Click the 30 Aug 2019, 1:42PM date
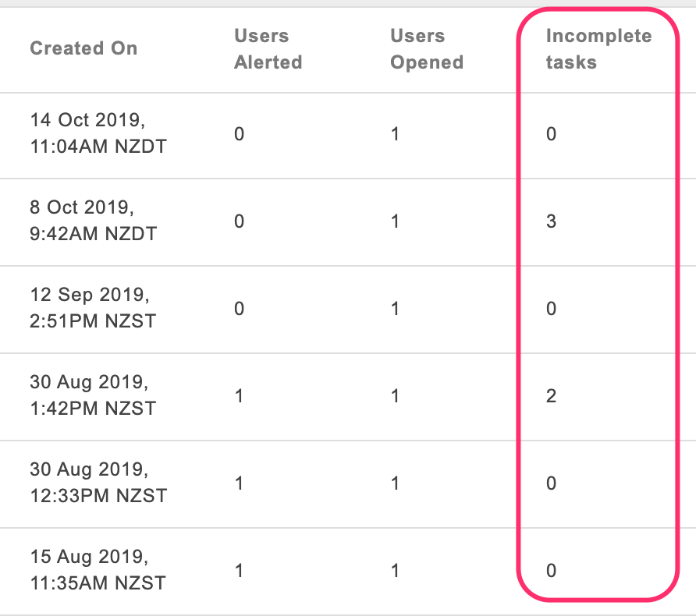 (x=93, y=395)
